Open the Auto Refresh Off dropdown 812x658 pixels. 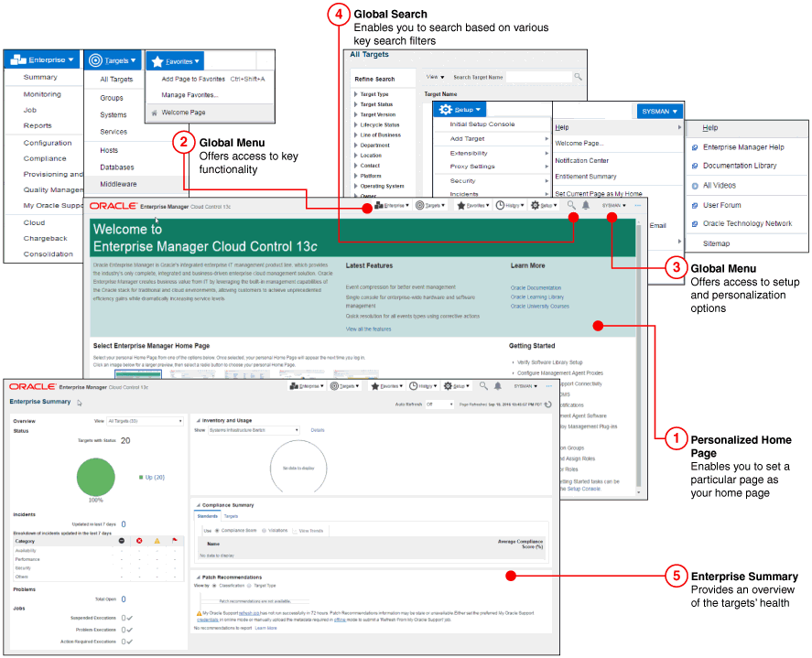coord(439,405)
